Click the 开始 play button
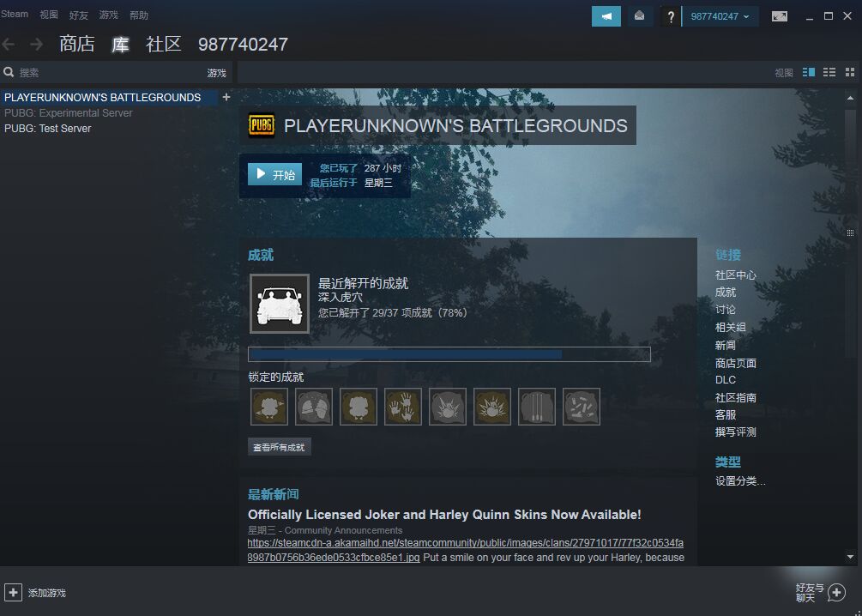862x616 pixels. (274, 174)
